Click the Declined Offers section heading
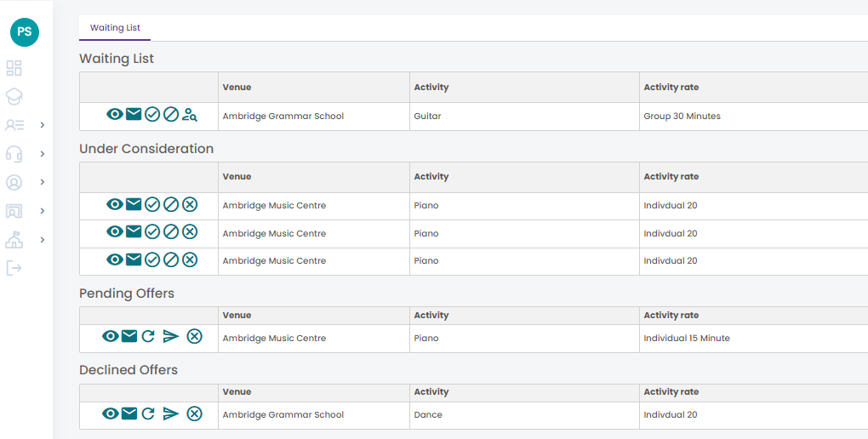Image resolution: width=868 pixels, height=439 pixels. click(128, 370)
